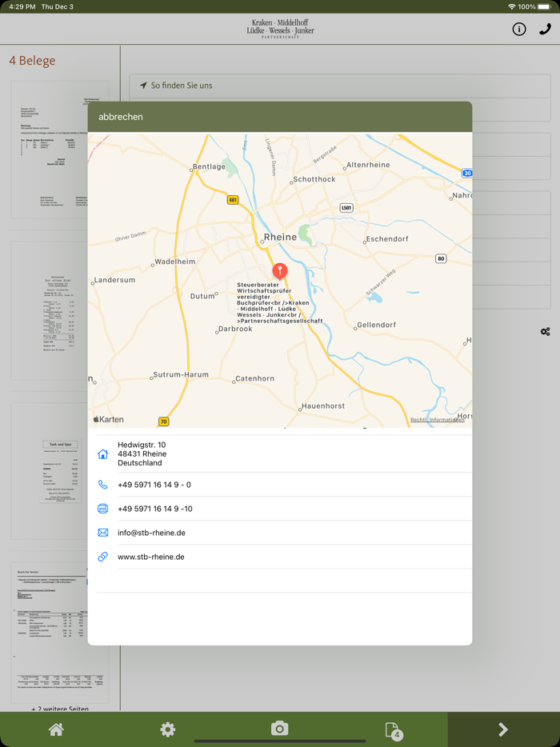
Task: Tap the house address icon
Action: [x=102, y=454]
